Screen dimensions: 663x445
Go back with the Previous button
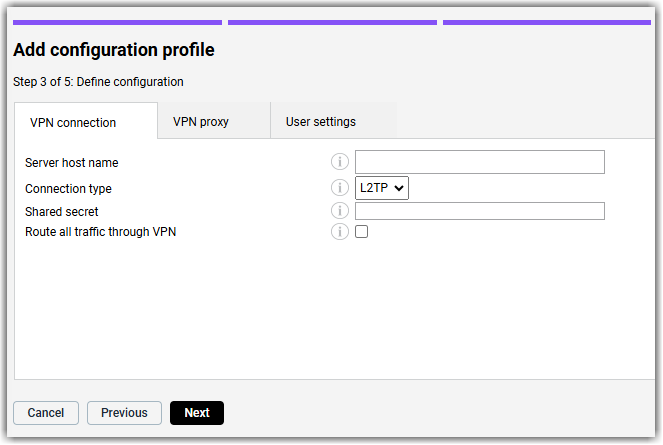tap(124, 412)
